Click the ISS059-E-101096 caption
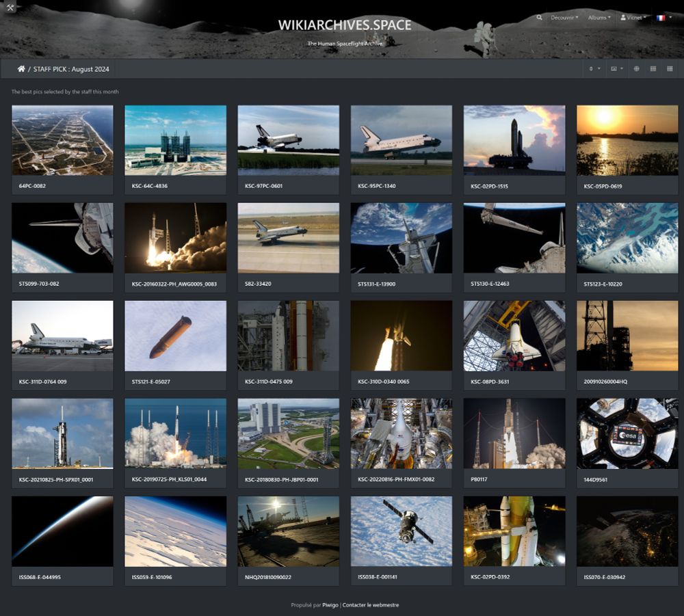684x616 pixels. (152, 577)
